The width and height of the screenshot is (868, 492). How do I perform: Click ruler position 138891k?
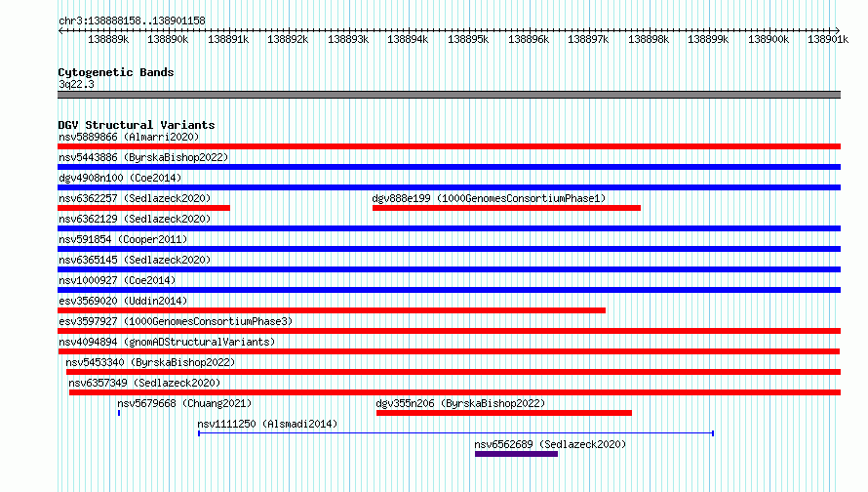228,40
